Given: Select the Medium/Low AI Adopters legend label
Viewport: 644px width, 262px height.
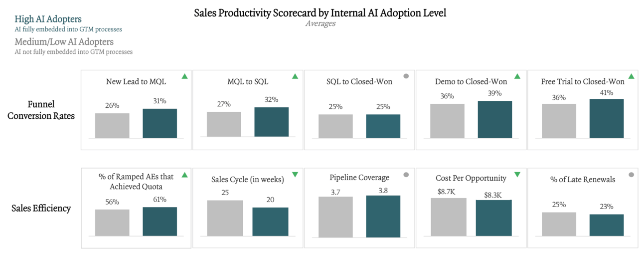Looking at the screenshot, I should point(64,42).
